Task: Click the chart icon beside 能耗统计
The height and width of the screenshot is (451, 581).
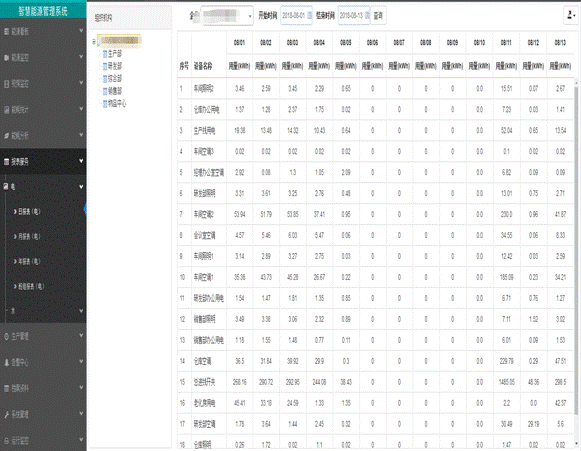Action: pyautogui.click(x=6, y=110)
